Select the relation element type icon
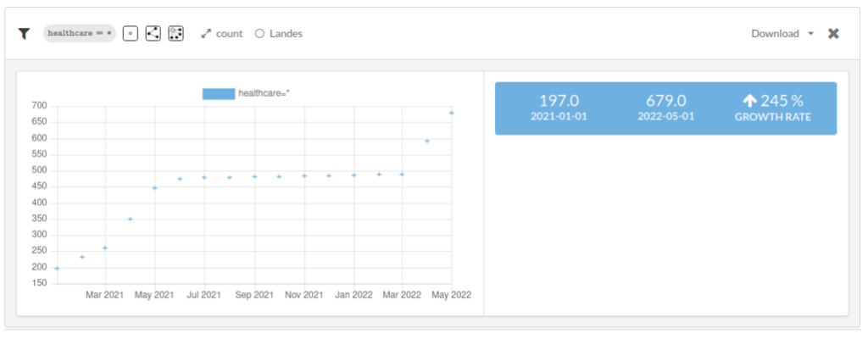This screenshot has height=339, width=868. pyautogui.click(x=176, y=34)
